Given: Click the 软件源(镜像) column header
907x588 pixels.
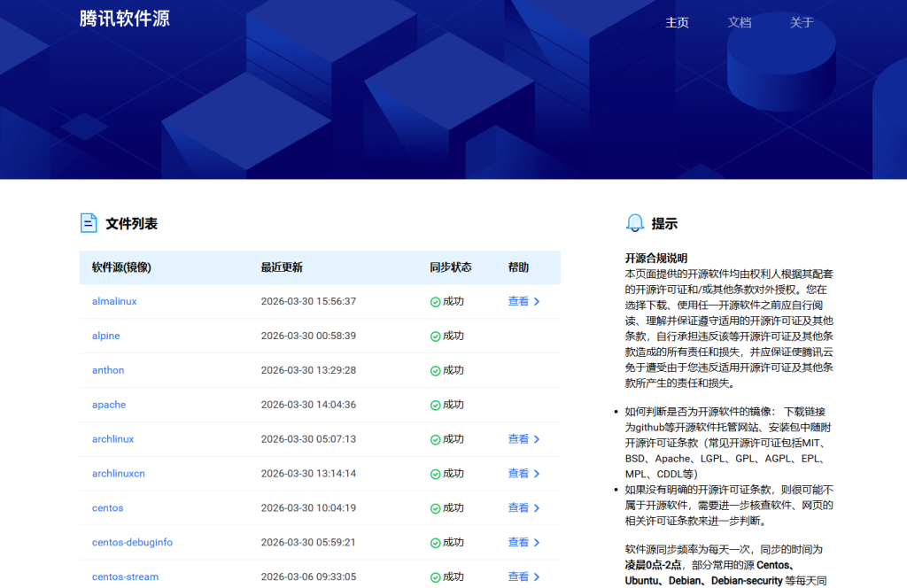Looking at the screenshot, I should 121,267.
